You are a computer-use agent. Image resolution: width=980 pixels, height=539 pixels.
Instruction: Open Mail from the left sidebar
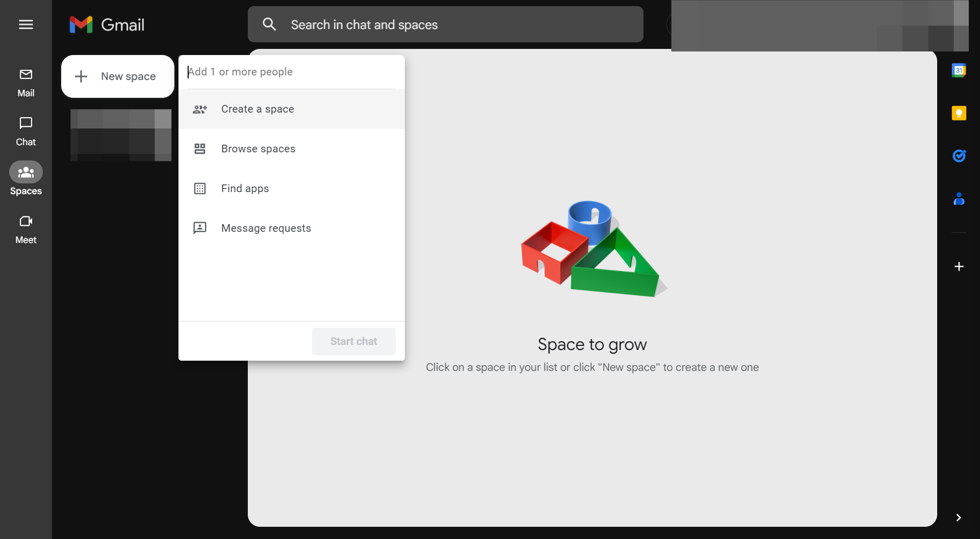[x=26, y=83]
